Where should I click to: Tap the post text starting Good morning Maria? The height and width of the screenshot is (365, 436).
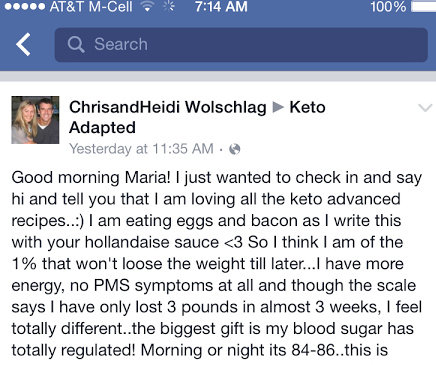coord(217,264)
